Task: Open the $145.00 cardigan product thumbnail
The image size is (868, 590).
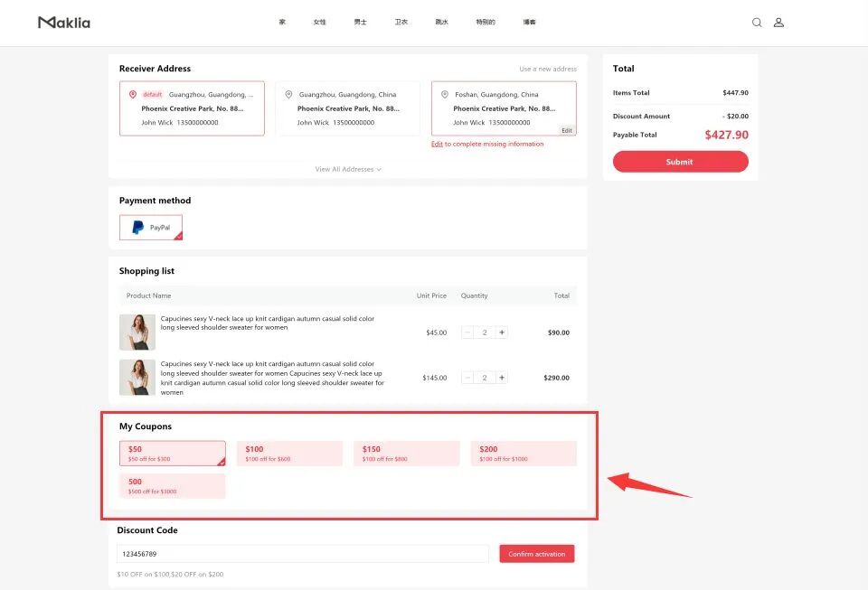Action: (x=137, y=378)
